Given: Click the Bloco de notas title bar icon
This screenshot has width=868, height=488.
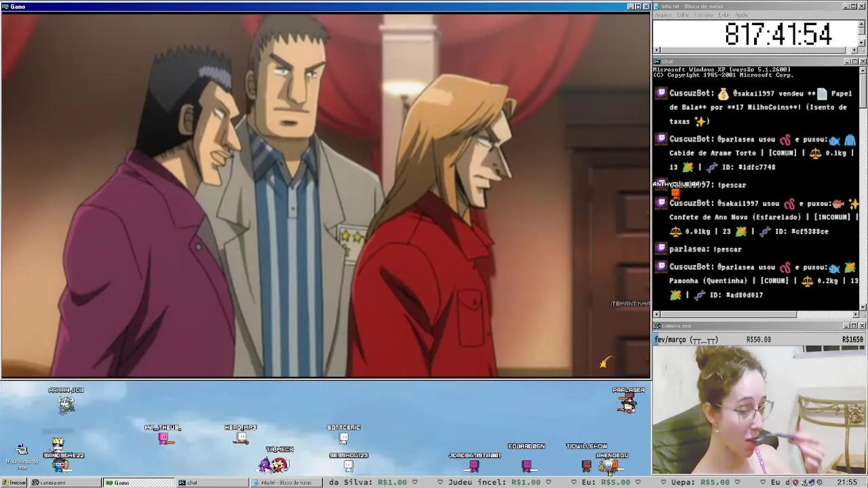Looking at the screenshot, I should [x=657, y=6].
